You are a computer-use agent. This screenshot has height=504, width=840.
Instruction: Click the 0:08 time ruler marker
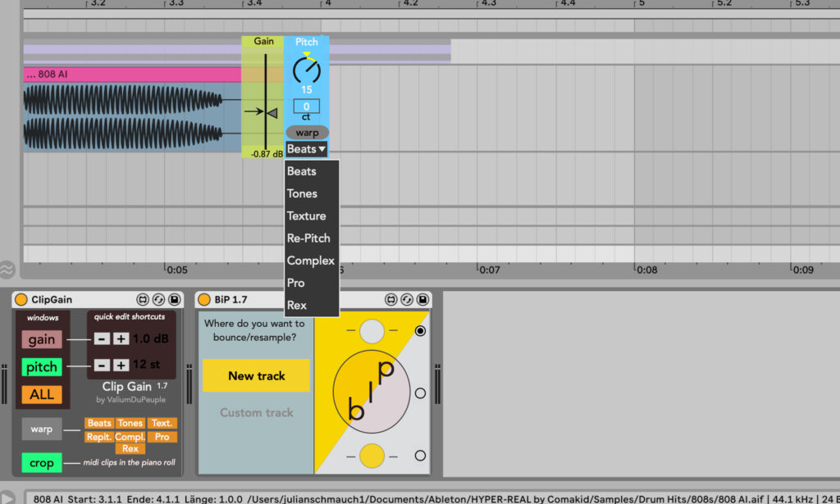tap(646, 270)
